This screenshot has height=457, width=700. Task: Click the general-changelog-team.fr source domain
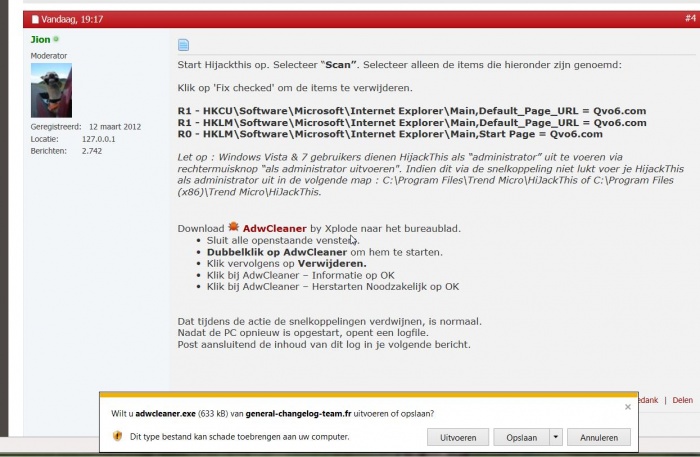click(x=298, y=414)
